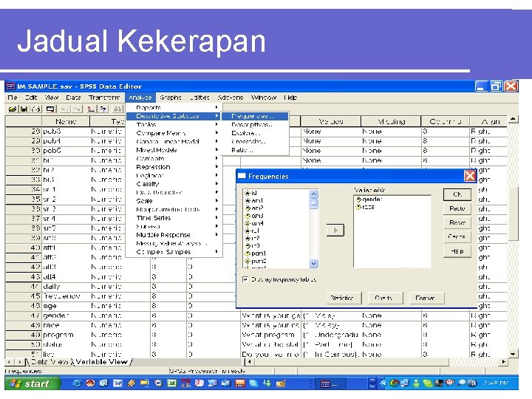Click the horizontal scrollbar right arrow
The height and width of the screenshot is (399, 532).
pos(503,362)
